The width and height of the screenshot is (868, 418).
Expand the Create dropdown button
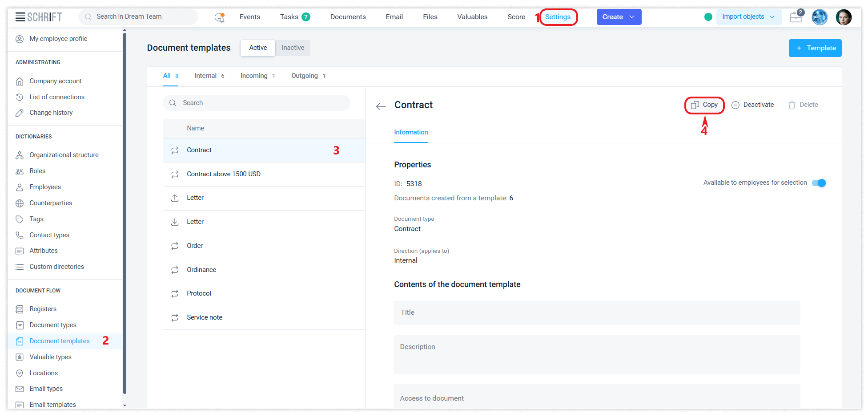(619, 17)
